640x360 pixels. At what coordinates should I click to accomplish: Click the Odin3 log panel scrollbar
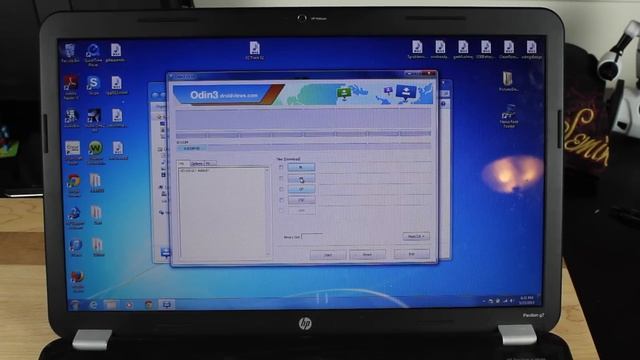[x=267, y=212]
